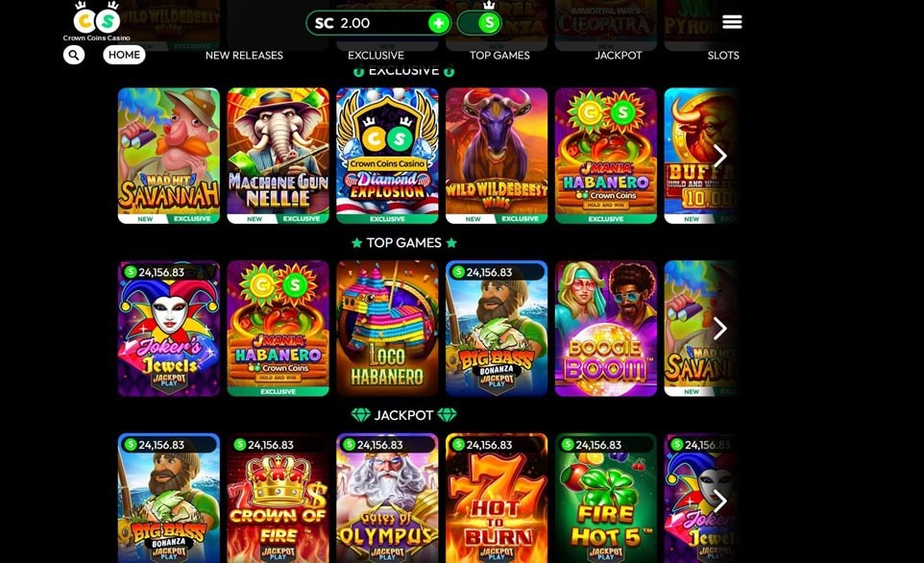
Task: Open the Gates of Olympus jackpot game
Action: pos(387,499)
